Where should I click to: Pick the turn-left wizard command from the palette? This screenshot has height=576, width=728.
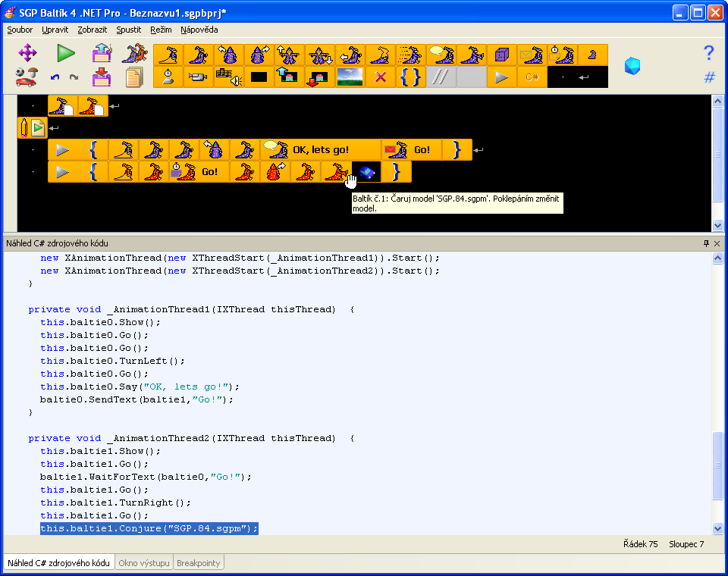pos(228,55)
